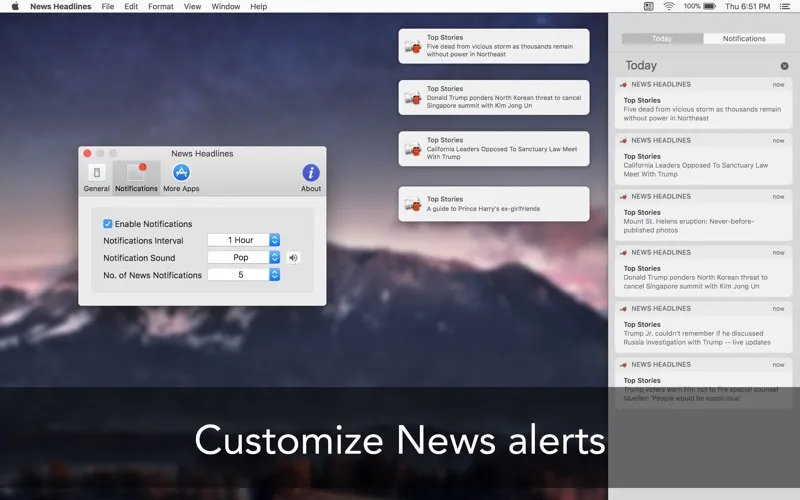
Task: Click the battery status icon
Action: click(711, 6)
